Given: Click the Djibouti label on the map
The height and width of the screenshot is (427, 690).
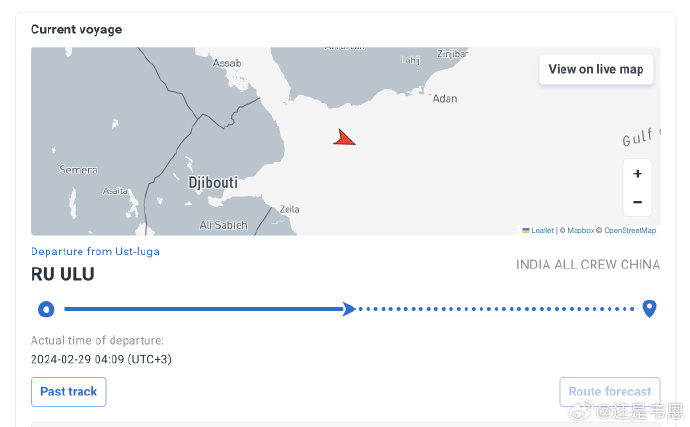Looking at the screenshot, I should pyautogui.click(x=213, y=182).
